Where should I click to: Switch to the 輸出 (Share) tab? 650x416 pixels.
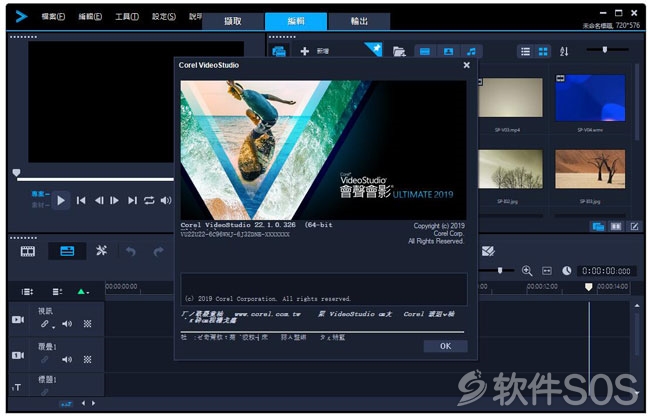point(359,21)
